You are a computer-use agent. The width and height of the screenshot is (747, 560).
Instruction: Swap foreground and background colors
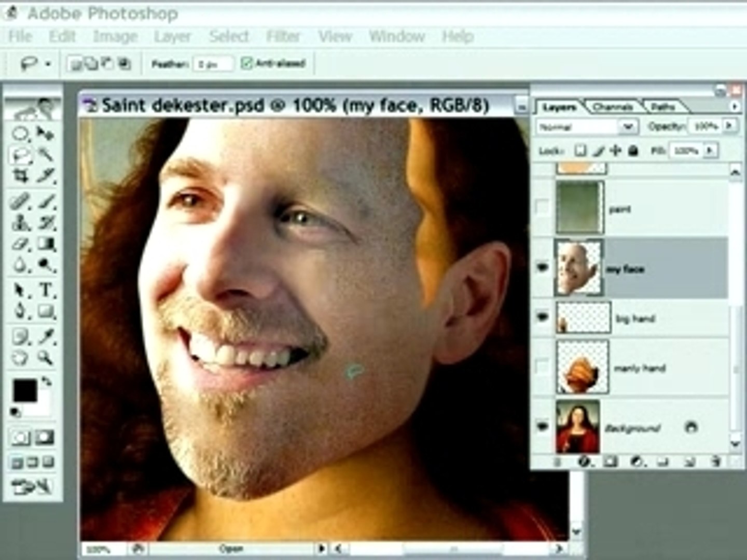(47, 382)
